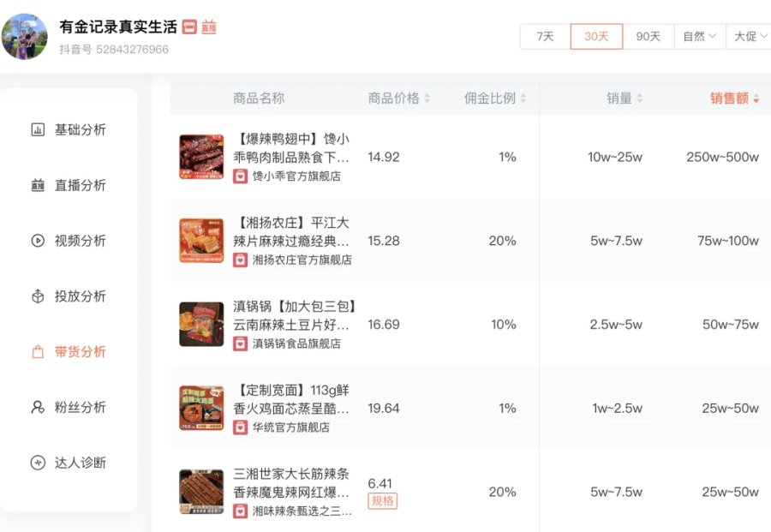Select the 30天 time range
Image resolution: width=771 pixels, height=532 pixels.
click(596, 36)
